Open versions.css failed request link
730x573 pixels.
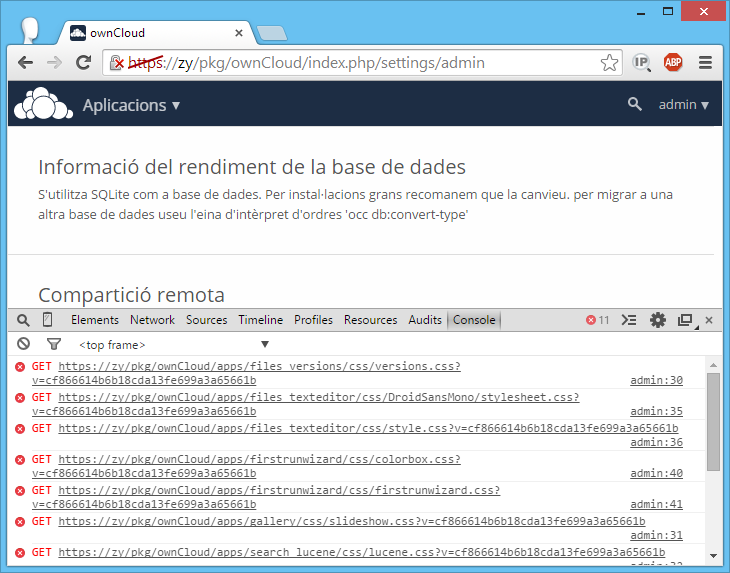tap(246, 373)
